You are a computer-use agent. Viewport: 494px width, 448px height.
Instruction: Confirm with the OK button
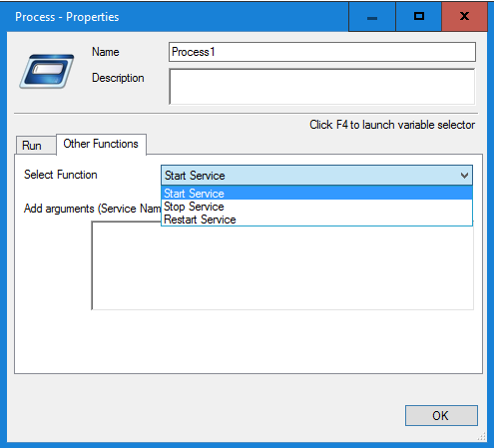[441, 415]
